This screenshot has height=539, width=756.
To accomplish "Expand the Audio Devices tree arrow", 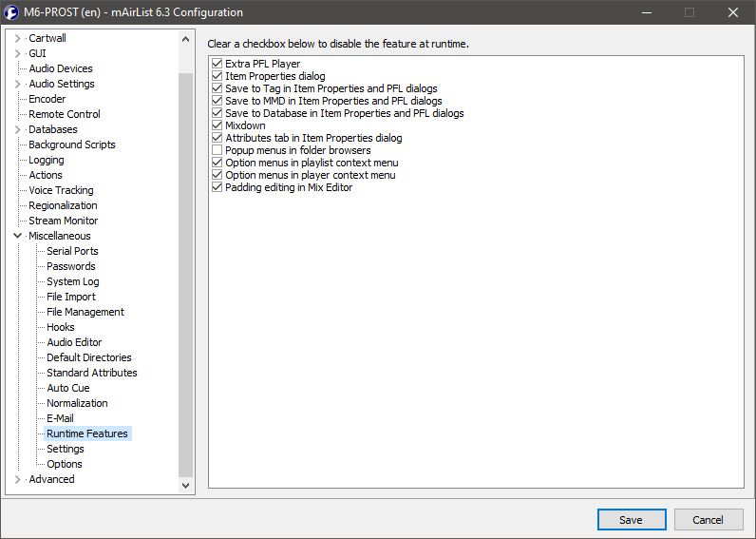I will (x=17, y=68).
